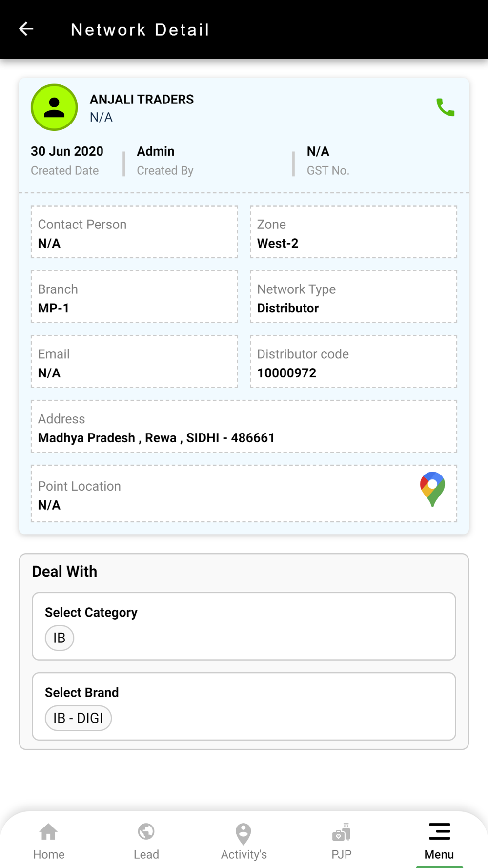Open Google Maps pin for Point Location
Viewport: 488px width, 868px height.
[x=432, y=489]
